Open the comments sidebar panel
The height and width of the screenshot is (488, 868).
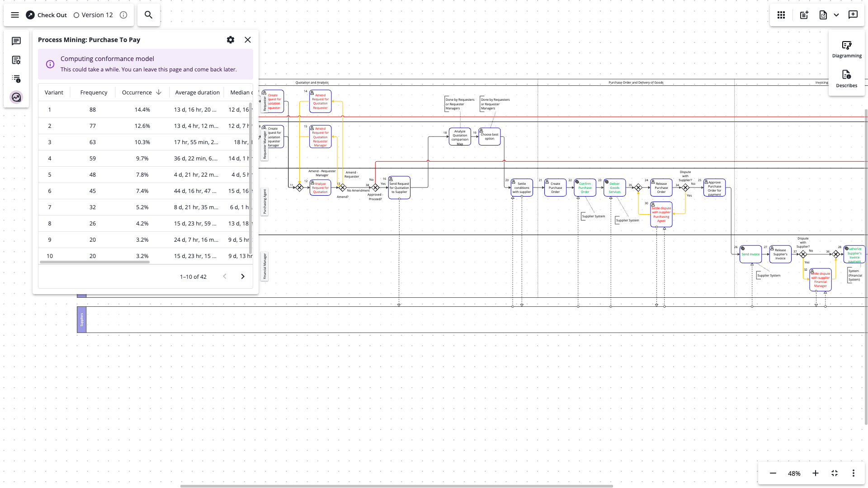(16, 41)
